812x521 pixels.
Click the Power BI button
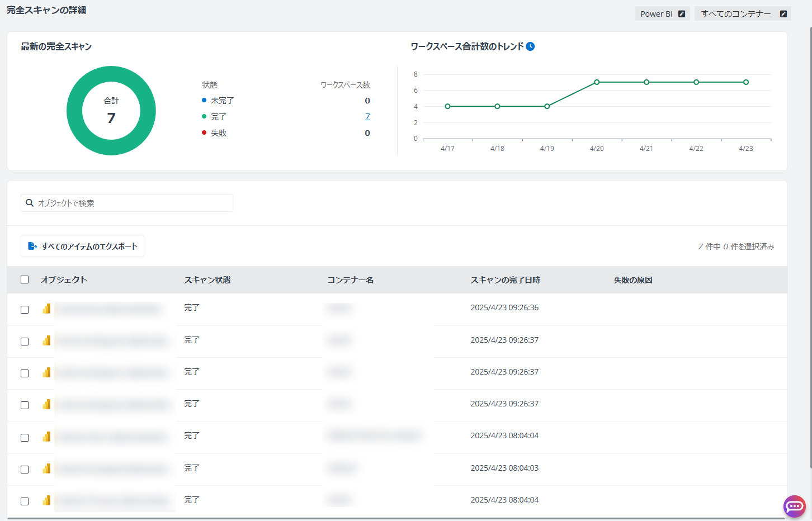662,14
